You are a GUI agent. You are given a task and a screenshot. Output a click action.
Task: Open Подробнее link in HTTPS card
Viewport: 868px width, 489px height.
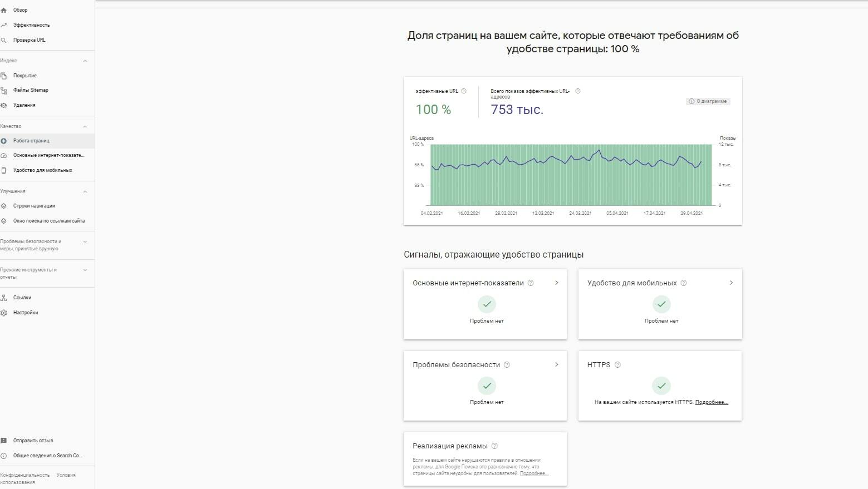click(x=712, y=402)
